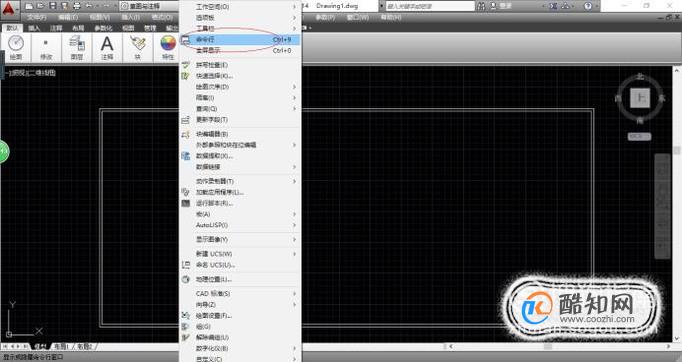Open the AutoCAD application menu logo
The width and height of the screenshot is (682, 362).
point(10,9)
